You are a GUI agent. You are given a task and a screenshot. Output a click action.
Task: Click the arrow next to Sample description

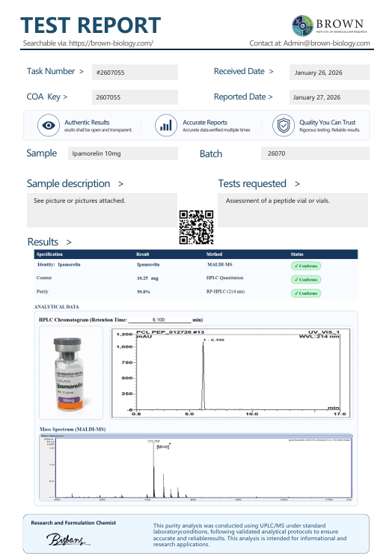pos(121,184)
